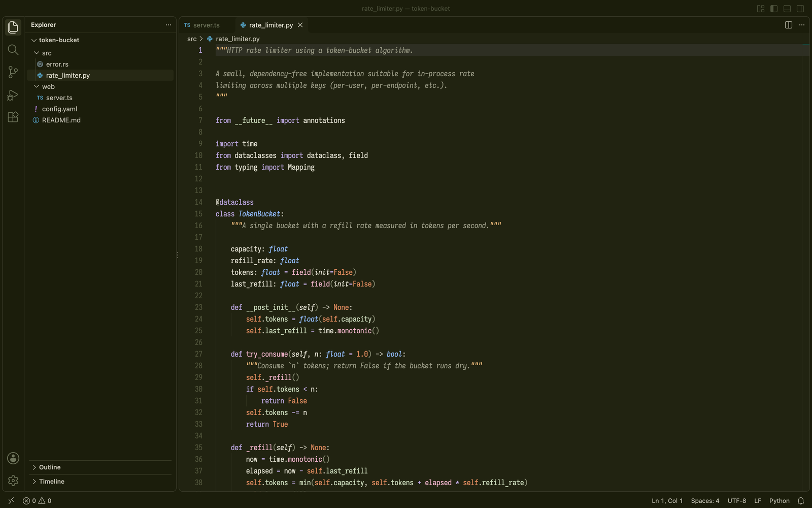Viewport: 812px width, 508px height.
Task: Change the Python language mode
Action: pos(780,501)
